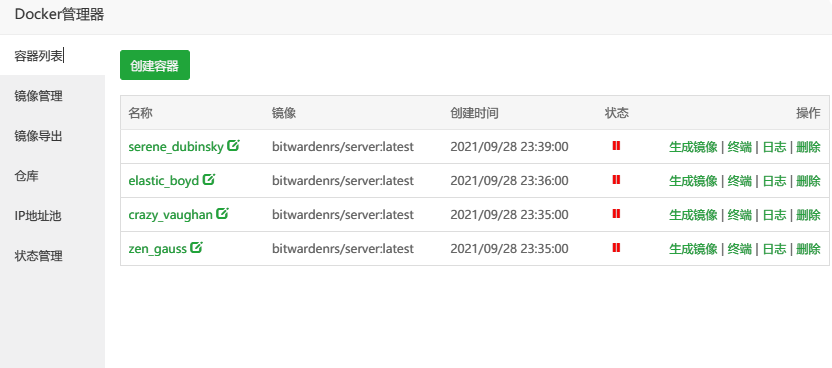The width and height of the screenshot is (832, 368).
Task: Toggle red status icon for elastic_boyd
Action: [x=616, y=180]
